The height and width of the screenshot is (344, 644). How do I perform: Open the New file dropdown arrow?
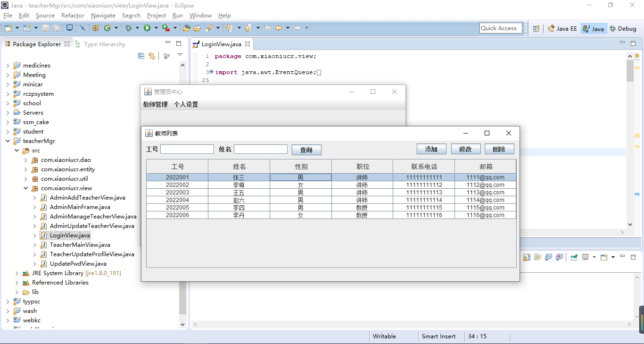(x=17, y=28)
